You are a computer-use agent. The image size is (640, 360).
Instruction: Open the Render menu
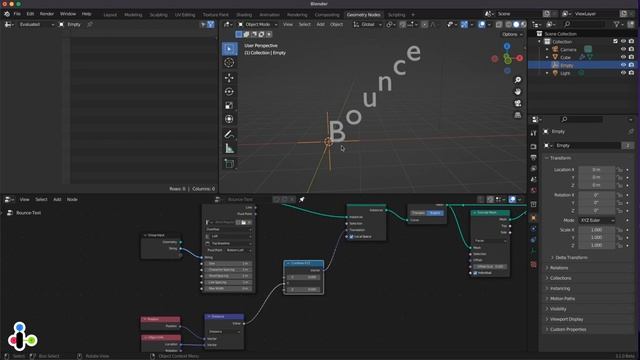[47, 14]
